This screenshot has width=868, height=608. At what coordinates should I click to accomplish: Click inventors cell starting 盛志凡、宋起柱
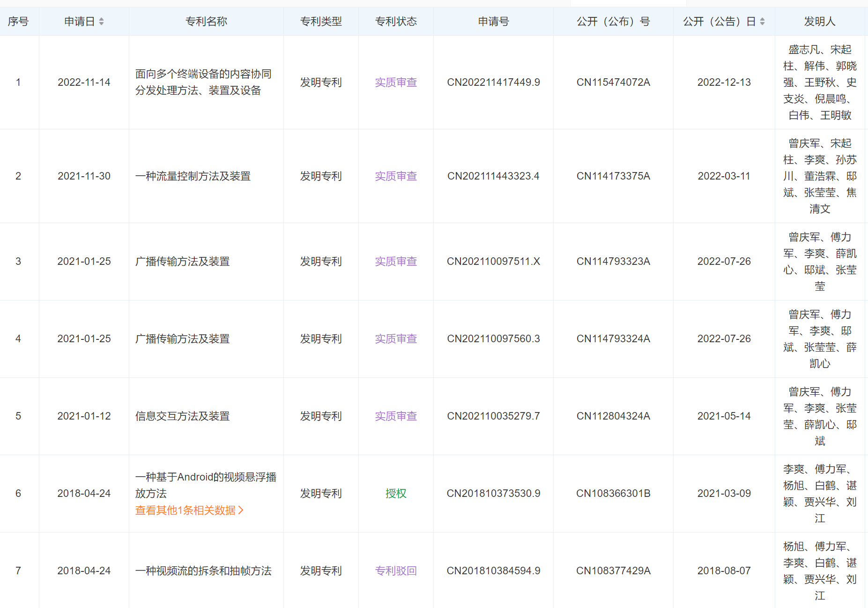coord(820,83)
